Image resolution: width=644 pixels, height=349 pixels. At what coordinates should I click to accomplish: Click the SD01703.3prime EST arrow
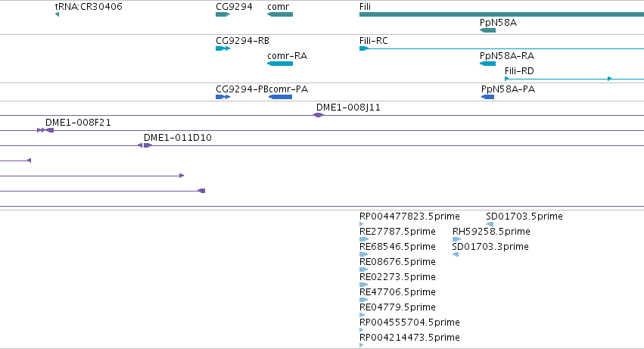point(455,254)
